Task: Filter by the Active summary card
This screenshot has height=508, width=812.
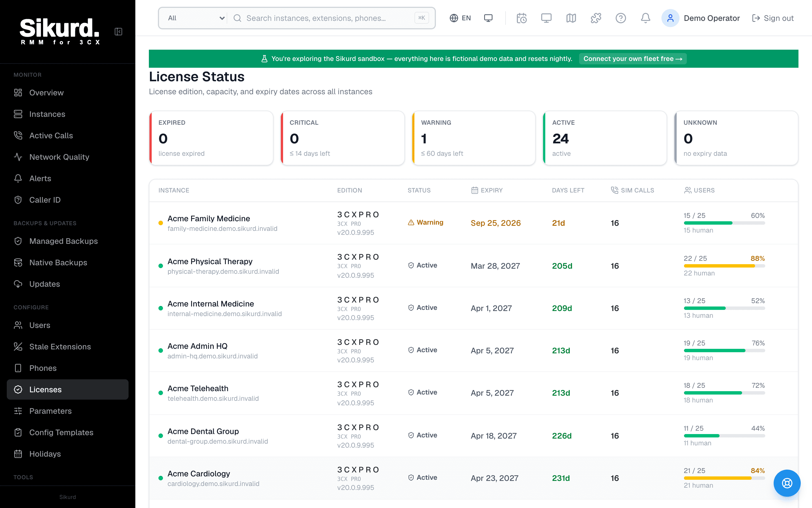Action: coord(605,138)
